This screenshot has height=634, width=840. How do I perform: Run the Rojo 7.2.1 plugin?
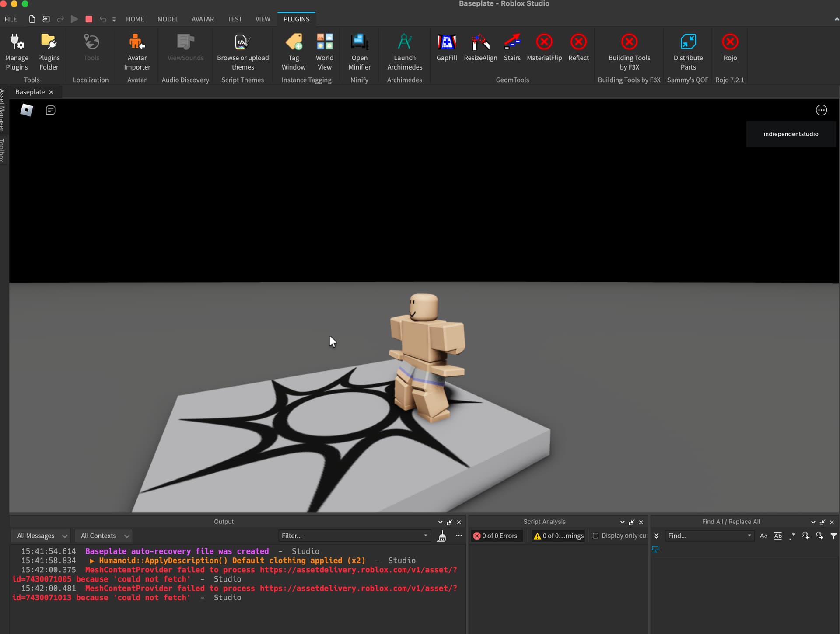pyautogui.click(x=729, y=48)
